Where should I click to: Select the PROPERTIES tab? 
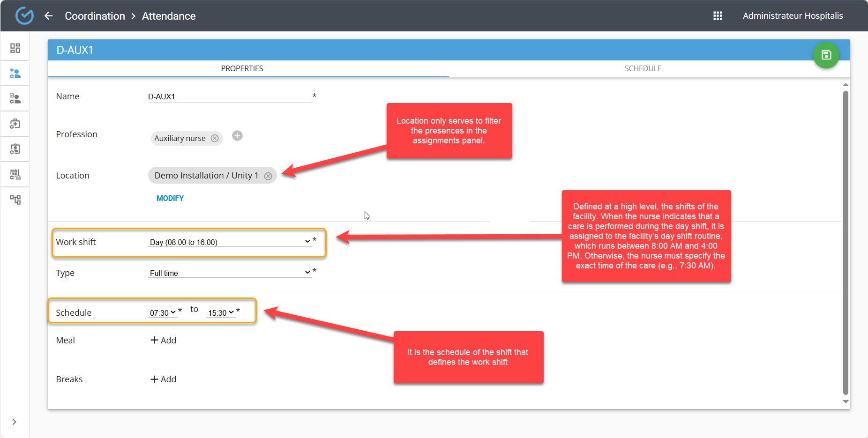[242, 68]
